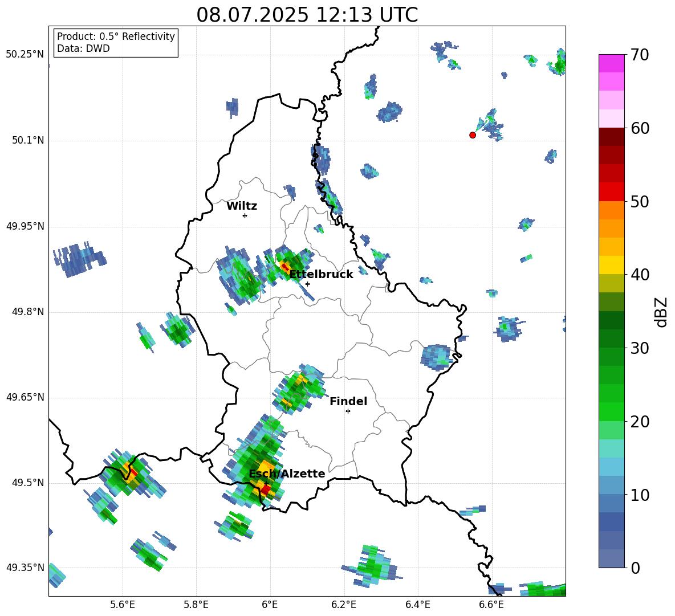
Task: Click the 10 colorbar tick label
Action: (639, 495)
